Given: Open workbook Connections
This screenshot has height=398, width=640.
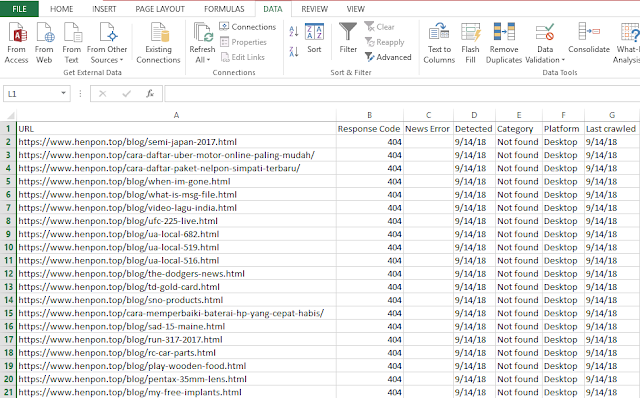Looking at the screenshot, I should (248, 27).
